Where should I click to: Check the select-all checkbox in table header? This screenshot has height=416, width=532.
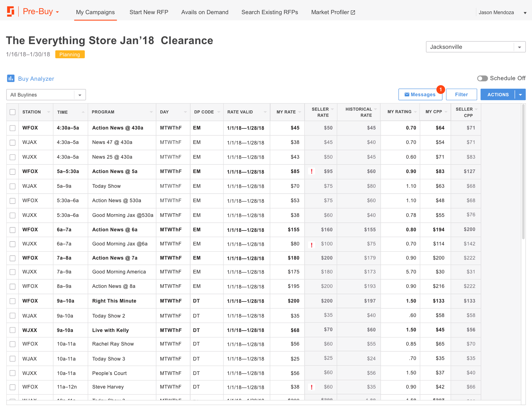(12, 112)
